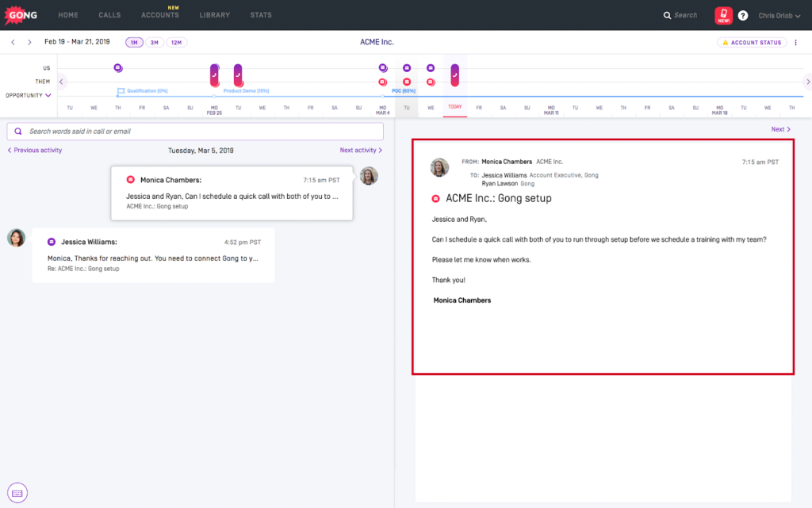Screen dimensions: 812x508
Task: Open the vertical ellipsis menu near Account Status
Action: pyautogui.click(x=795, y=41)
